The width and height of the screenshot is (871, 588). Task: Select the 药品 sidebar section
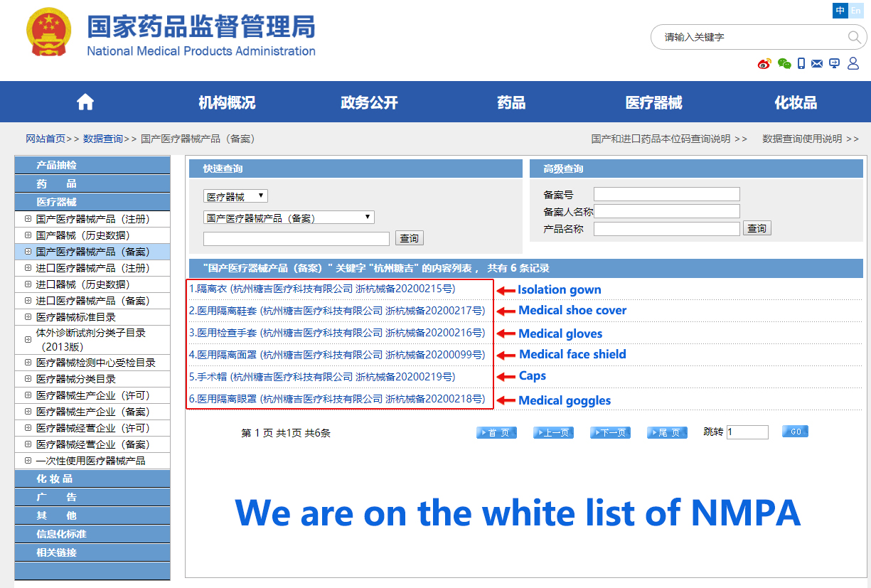92,183
